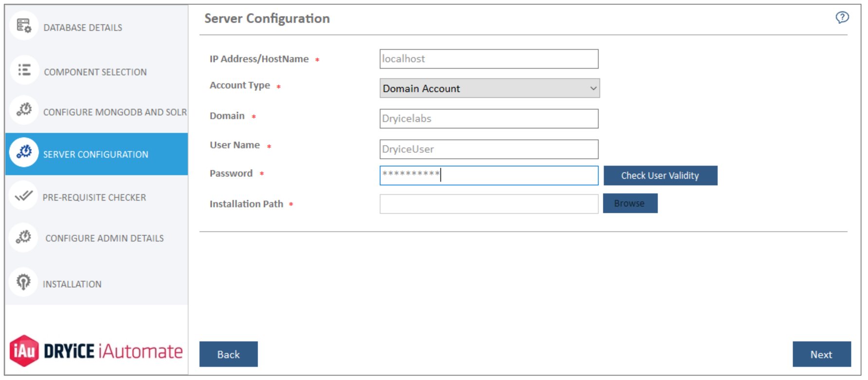Open the Configure Admin Details step
The width and height of the screenshot is (868, 380).
pos(105,239)
